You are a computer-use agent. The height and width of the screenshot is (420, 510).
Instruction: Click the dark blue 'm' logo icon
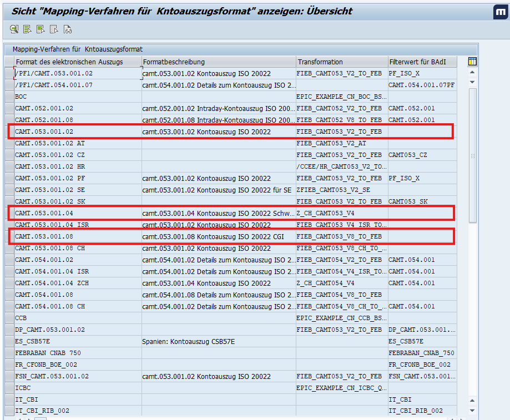click(x=499, y=13)
